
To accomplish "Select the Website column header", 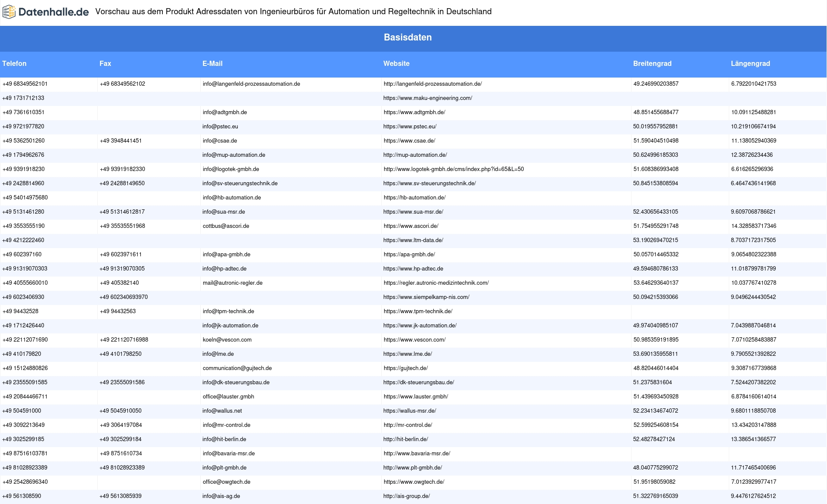I will point(396,63).
